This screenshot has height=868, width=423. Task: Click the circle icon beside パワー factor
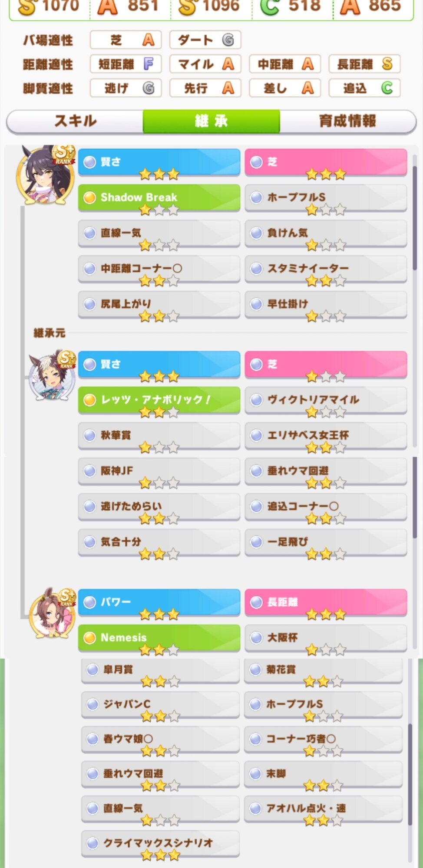point(89,602)
